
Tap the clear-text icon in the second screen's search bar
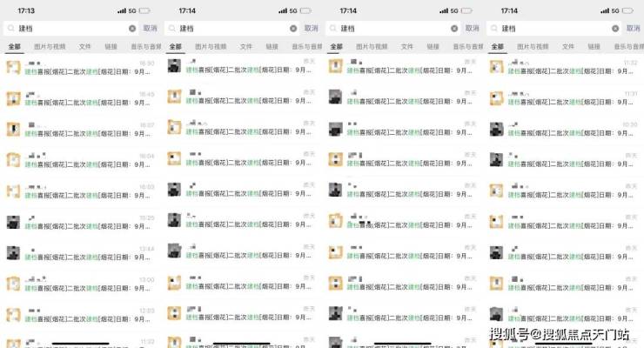[x=293, y=29]
